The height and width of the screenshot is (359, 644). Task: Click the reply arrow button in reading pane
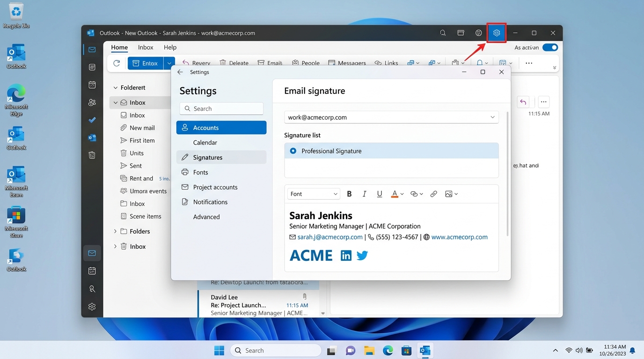coord(523,101)
